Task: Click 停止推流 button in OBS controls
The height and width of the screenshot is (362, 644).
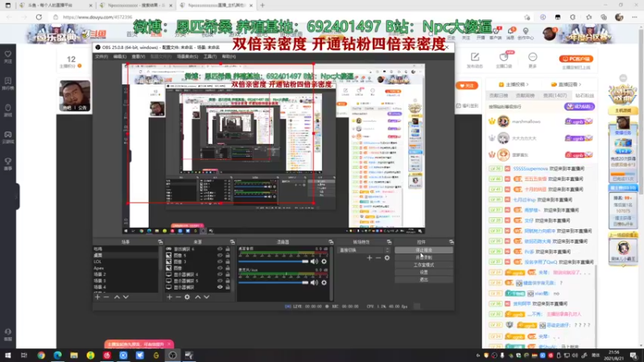Action: click(x=424, y=250)
